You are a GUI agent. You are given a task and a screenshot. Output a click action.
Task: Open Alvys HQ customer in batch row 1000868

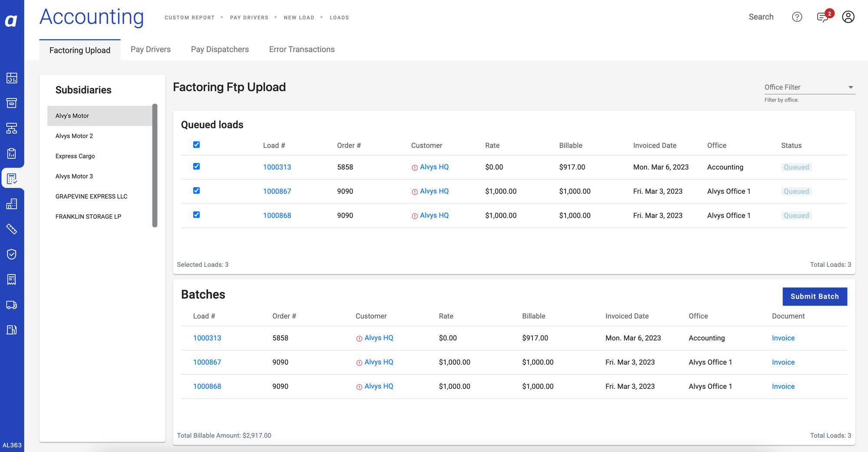[378, 386]
